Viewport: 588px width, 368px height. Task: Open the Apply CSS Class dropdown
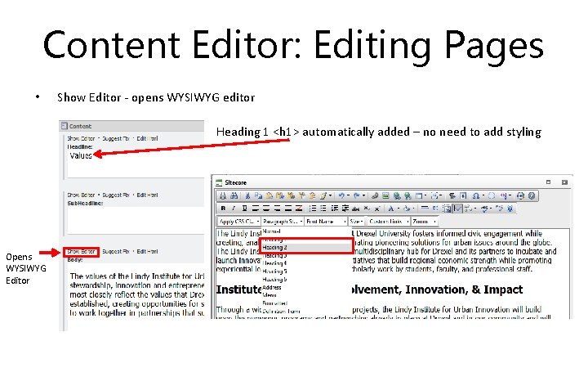(238, 222)
